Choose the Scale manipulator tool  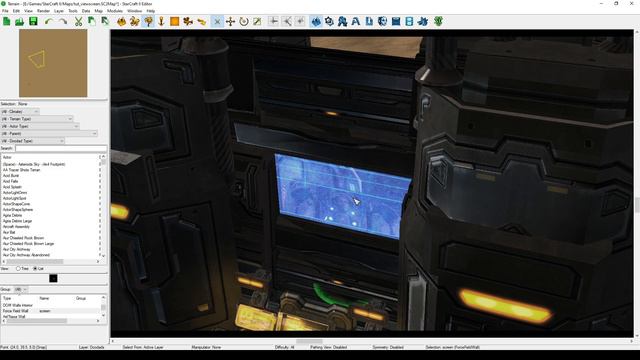[x=257, y=22]
